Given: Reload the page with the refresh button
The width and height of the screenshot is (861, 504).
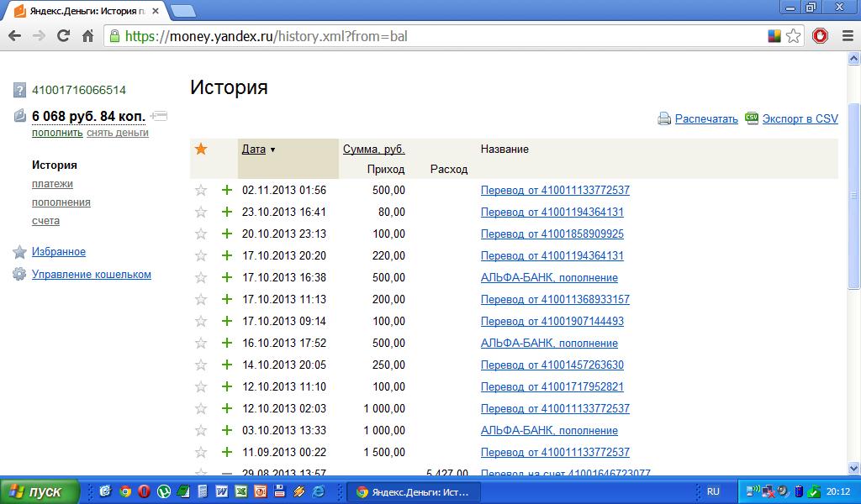Looking at the screenshot, I should pos(63,36).
